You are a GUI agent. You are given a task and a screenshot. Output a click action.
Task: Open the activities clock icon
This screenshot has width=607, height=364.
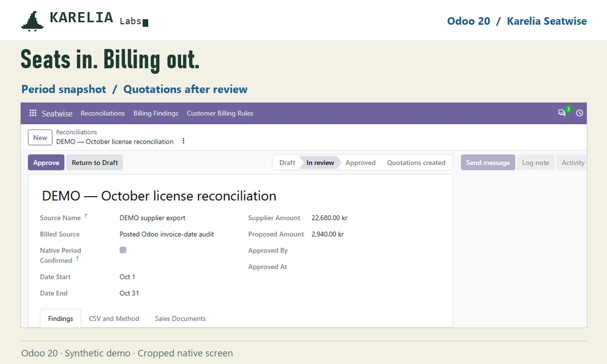pos(580,113)
